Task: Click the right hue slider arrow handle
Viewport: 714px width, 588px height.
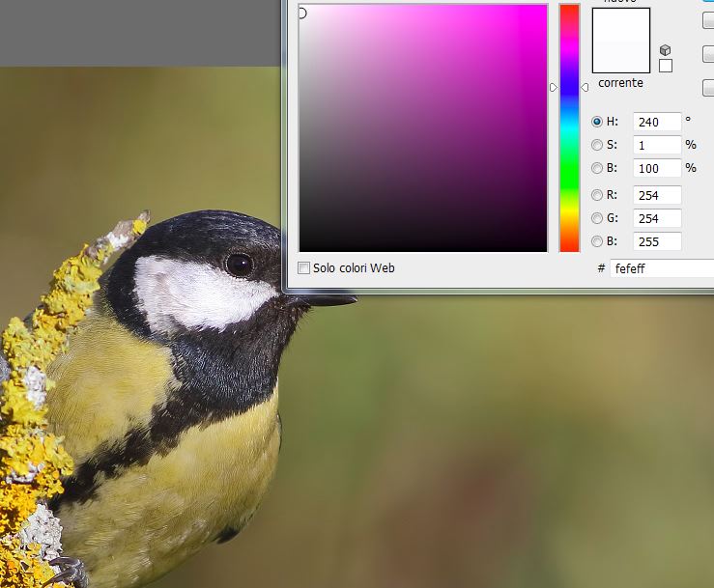Action: tap(585, 88)
